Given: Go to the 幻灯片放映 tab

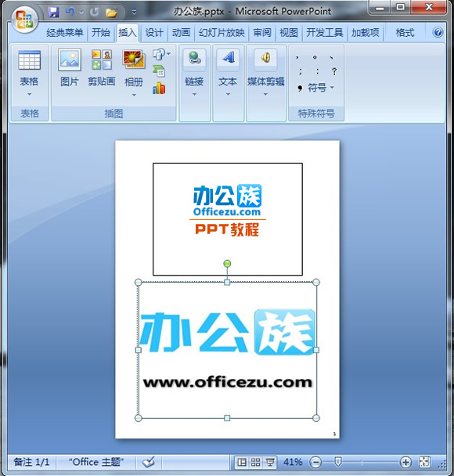Looking at the screenshot, I should pyautogui.click(x=222, y=32).
